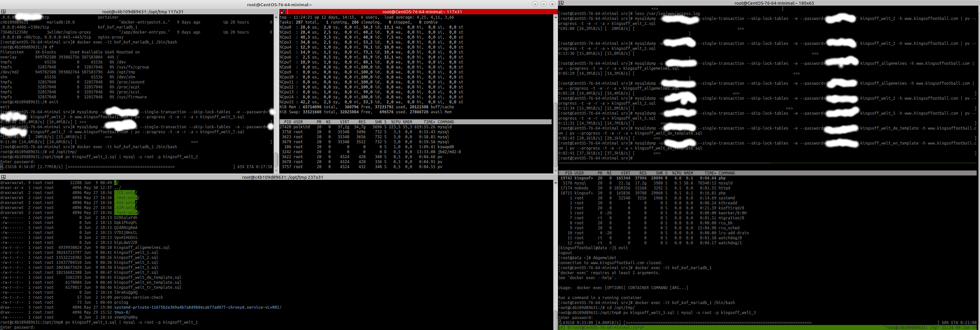This screenshot has height=330, width=980.
Task: Click the 'percona-version-check' file entry
Action: (x=138, y=297)
